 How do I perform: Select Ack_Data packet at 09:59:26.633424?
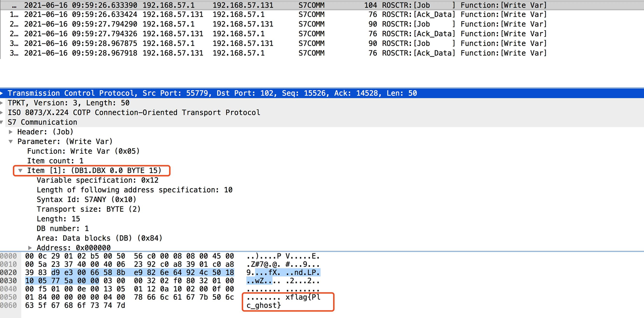pos(322,15)
